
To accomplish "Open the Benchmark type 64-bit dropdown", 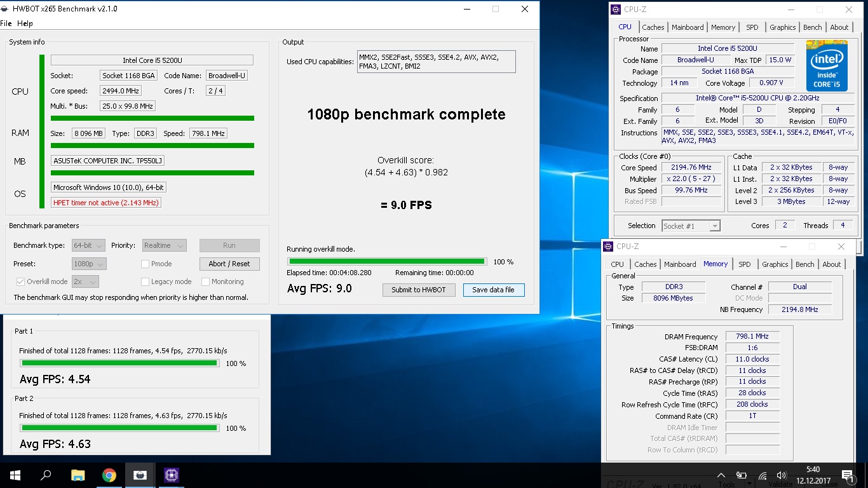I will tap(88, 245).
